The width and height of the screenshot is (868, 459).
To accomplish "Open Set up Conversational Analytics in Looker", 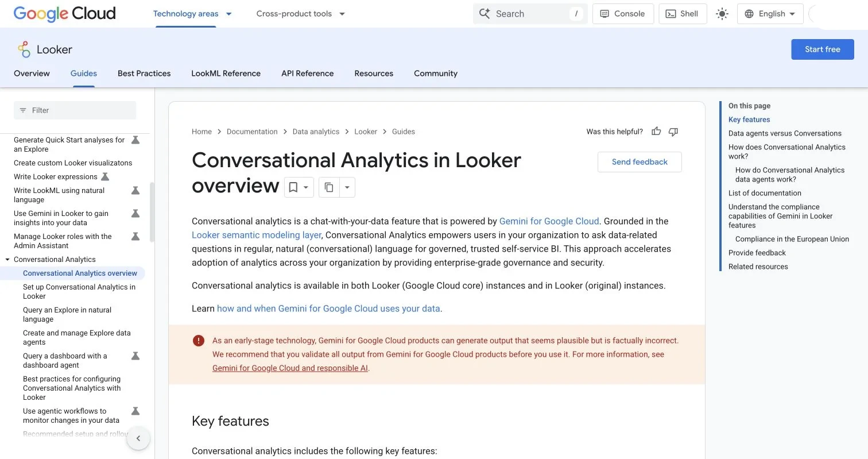I will 79,292.
